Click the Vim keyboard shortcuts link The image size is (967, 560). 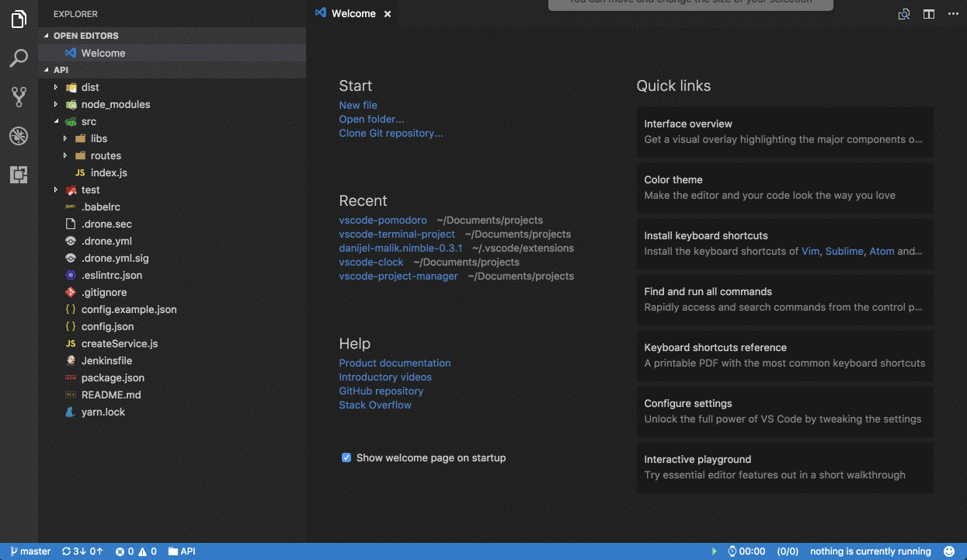[810, 251]
